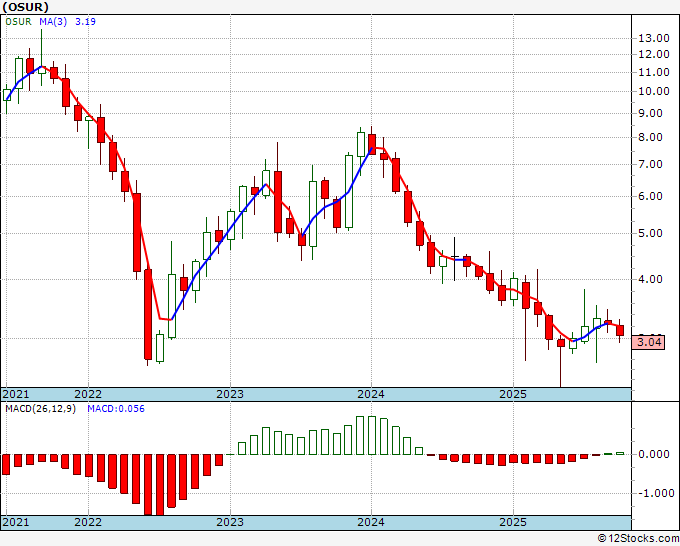Select 2022 on the price chart timeline
Screen dimensions: 680x546
coord(88,394)
